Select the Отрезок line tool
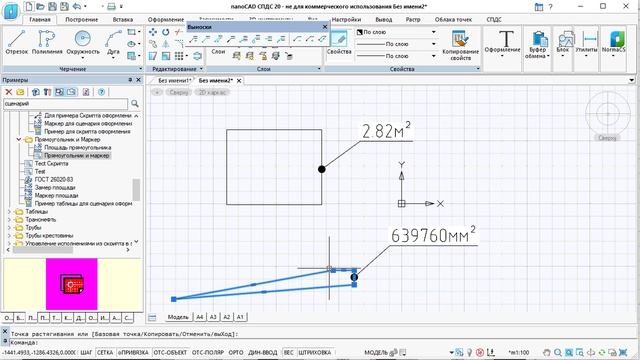The image size is (640, 360). click(x=17, y=42)
